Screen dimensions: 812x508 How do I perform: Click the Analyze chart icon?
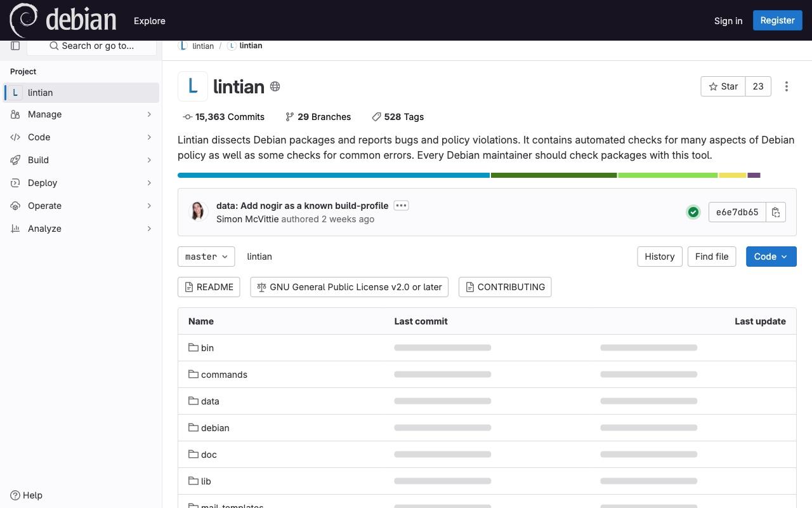[x=15, y=229]
